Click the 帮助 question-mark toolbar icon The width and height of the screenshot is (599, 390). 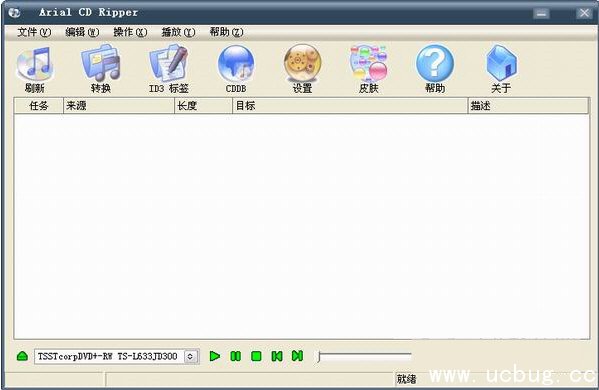tap(435, 69)
